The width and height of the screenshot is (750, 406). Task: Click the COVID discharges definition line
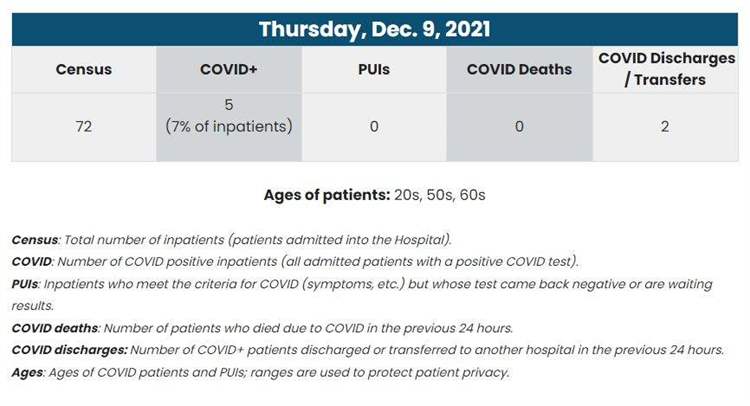click(368, 350)
